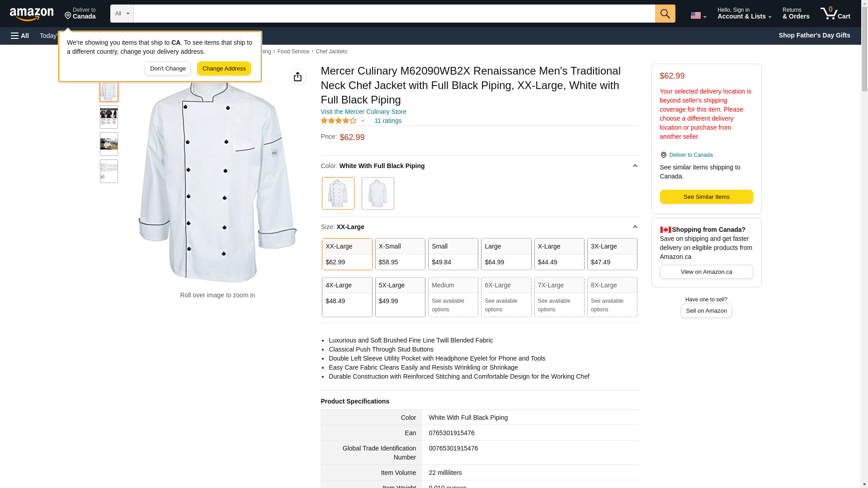This screenshot has width=868, height=488.
Task: Open the US flag language selector
Action: tap(698, 15)
